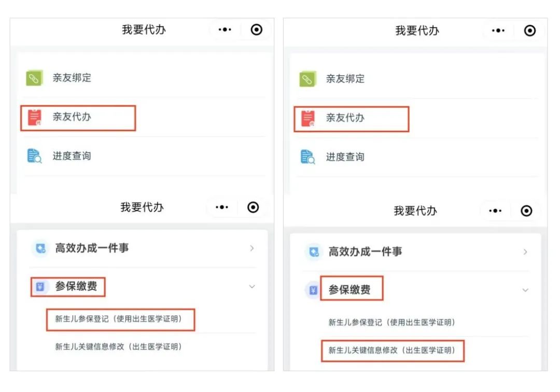Collapse 参保缴费 chevron in right lower panel
Image resolution: width=560 pixels, height=392 pixels.
(525, 290)
